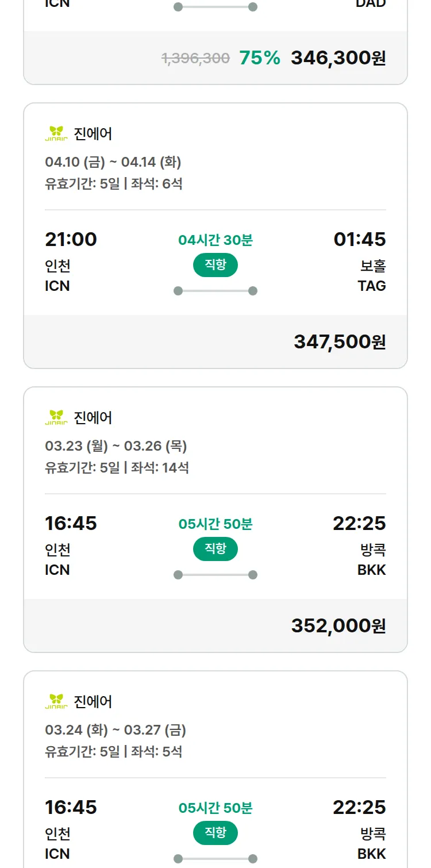Screen dimensions: 431x868
Task: Click the 75% discount label
Action: [x=260, y=58]
